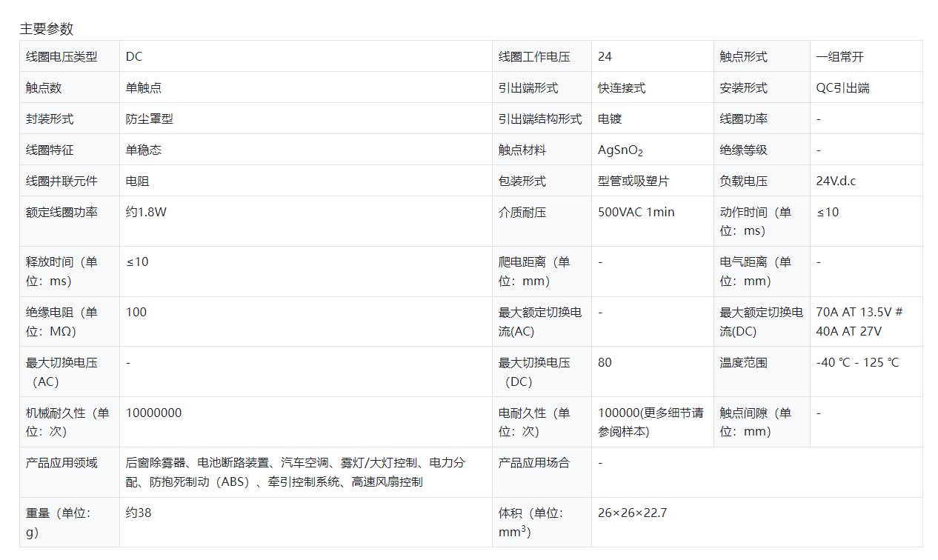Select the 24V.d.c load voltage value

(x=836, y=181)
